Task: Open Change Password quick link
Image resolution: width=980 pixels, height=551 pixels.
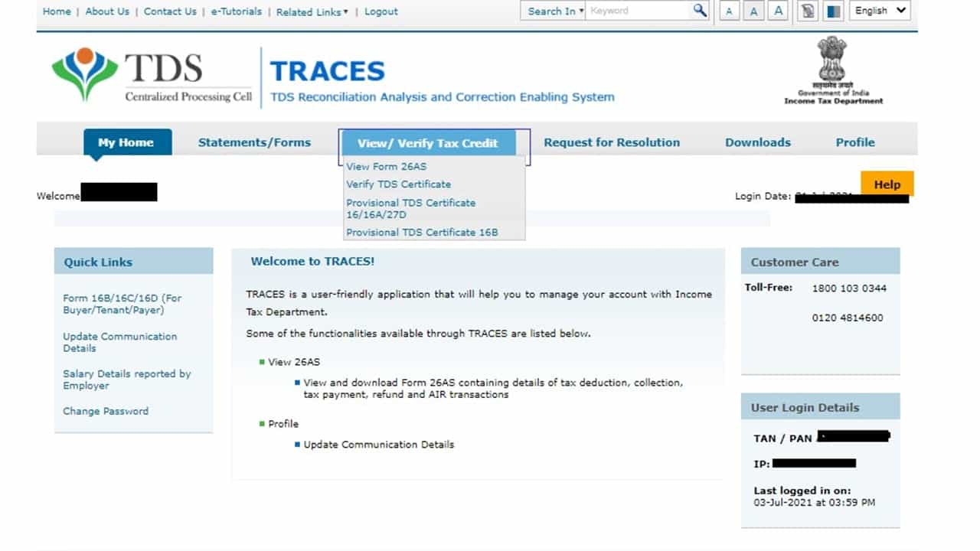Action: click(x=106, y=411)
